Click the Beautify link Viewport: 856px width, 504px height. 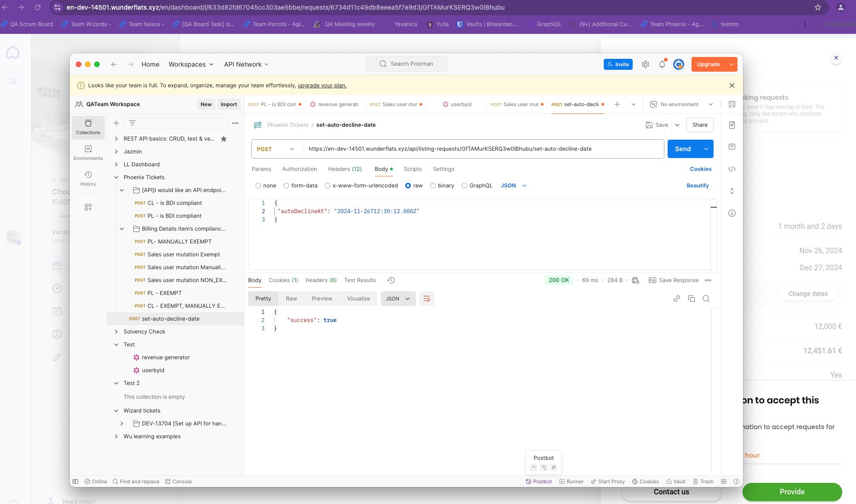(697, 186)
